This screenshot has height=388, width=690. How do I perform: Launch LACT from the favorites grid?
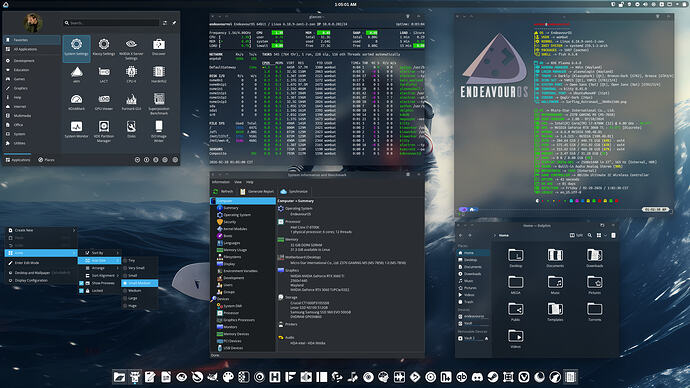click(x=104, y=74)
